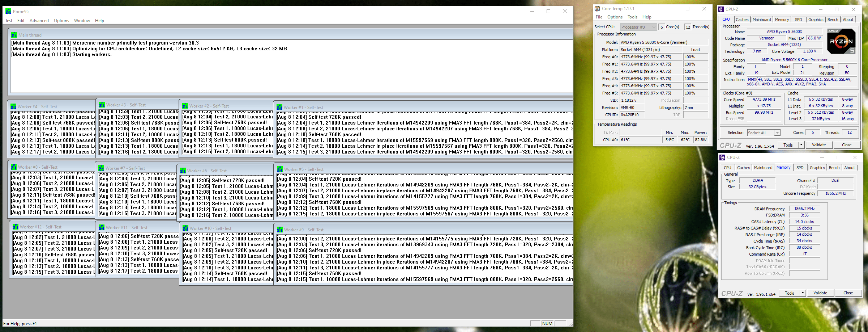
Task: Click the Worker #12 window icon
Action: [16, 227]
